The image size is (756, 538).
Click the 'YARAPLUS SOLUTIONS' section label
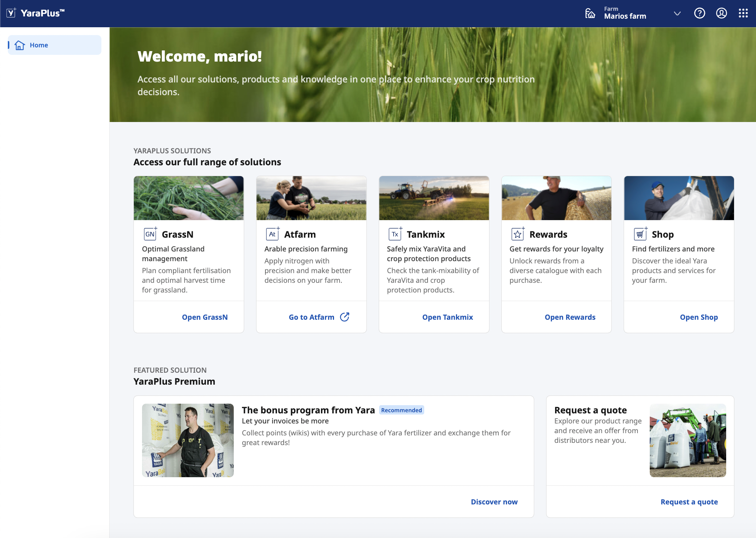coord(172,151)
